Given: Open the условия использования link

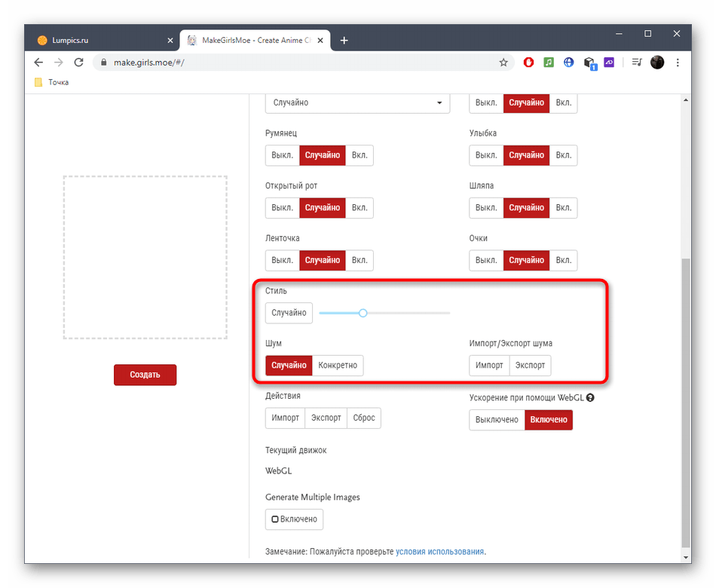Looking at the screenshot, I should coord(439,552).
